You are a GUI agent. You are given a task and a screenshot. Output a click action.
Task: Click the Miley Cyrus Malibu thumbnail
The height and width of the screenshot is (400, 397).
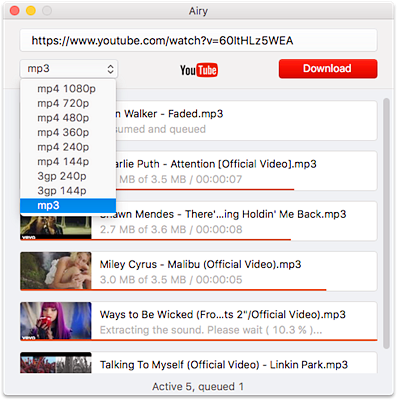(56, 271)
